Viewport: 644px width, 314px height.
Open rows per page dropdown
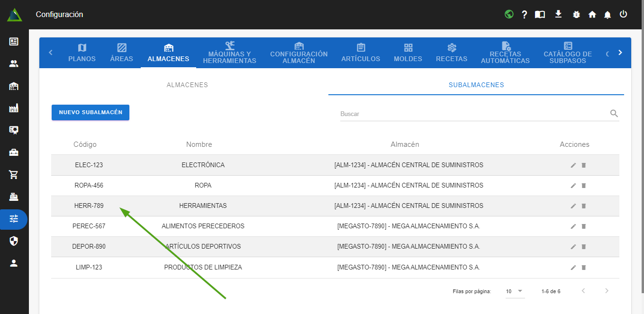[x=515, y=291]
